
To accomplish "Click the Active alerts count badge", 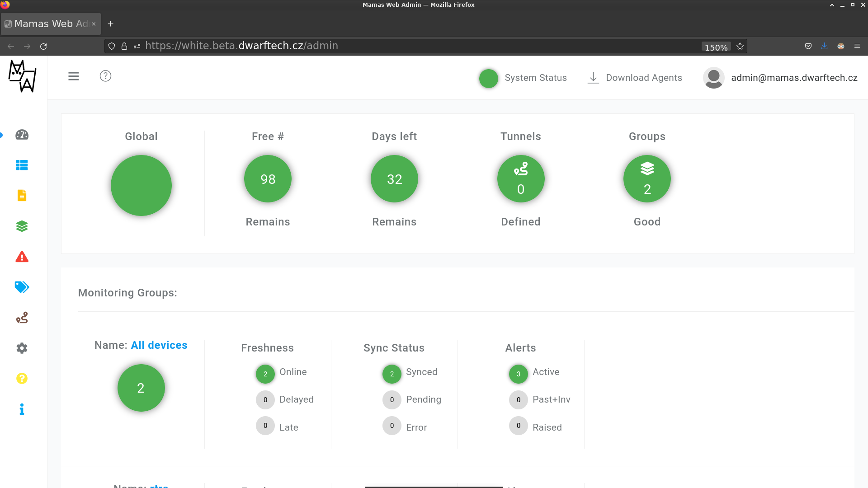I will click(x=518, y=374).
